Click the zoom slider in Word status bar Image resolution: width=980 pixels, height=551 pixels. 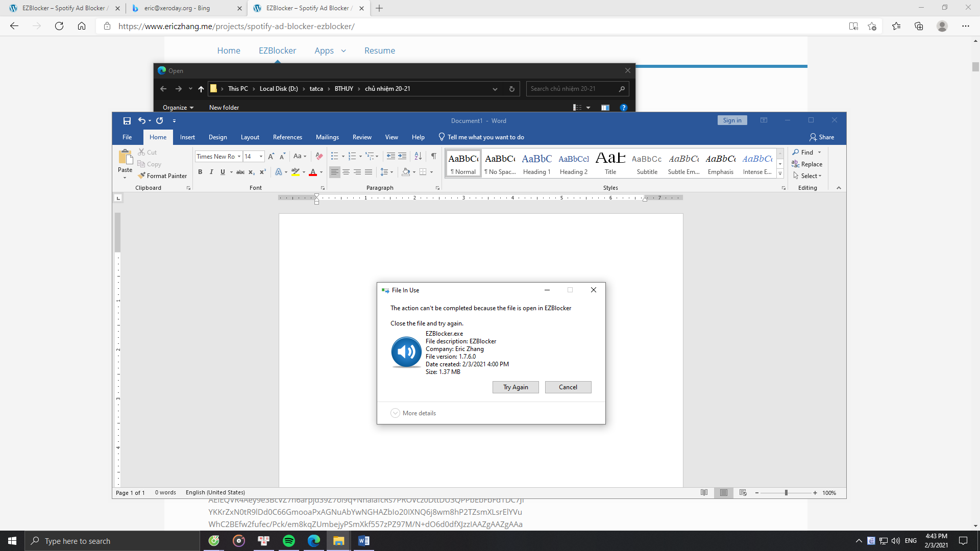[x=786, y=493]
